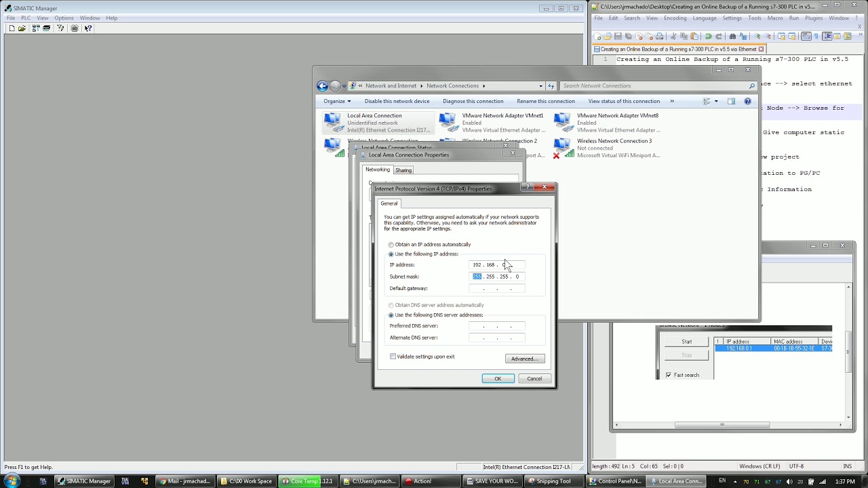This screenshot has height=488, width=868.
Task: Click Notepad++ Print icon
Action: click(659, 37)
